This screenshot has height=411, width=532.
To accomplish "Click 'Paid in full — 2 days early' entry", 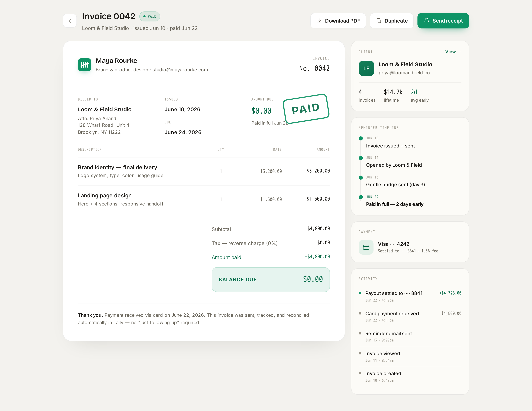I will (x=395, y=204).
